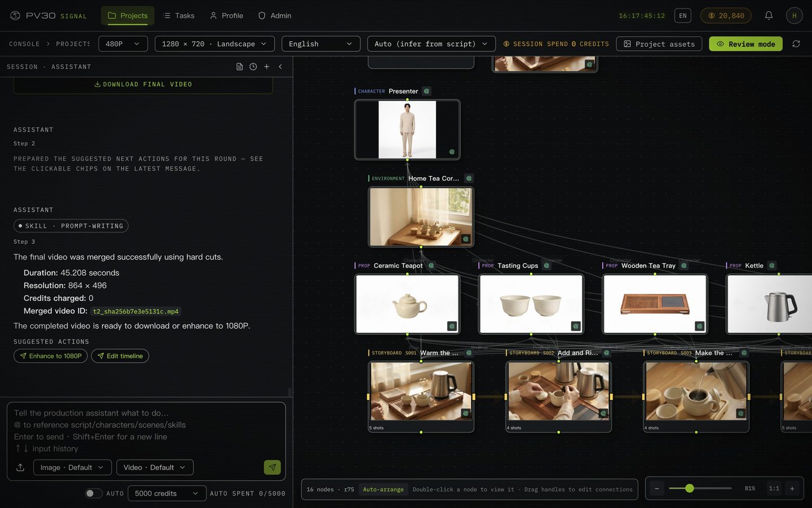
Task: Open Project assets
Action: tap(659, 44)
